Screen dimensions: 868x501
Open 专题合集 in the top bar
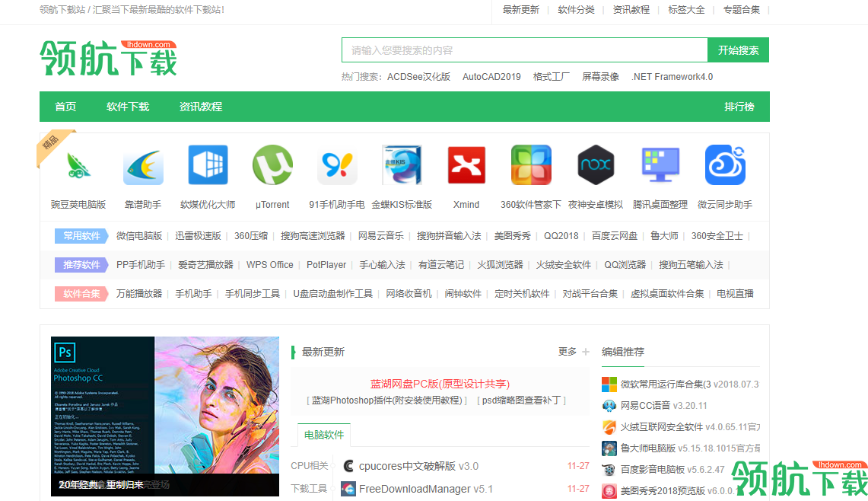point(742,9)
